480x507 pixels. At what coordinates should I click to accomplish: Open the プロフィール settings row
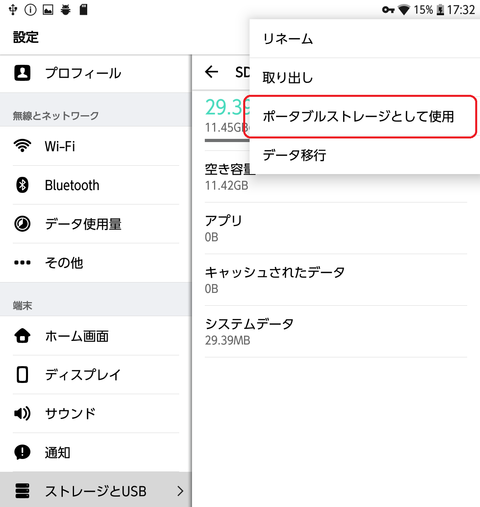[96, 73]
